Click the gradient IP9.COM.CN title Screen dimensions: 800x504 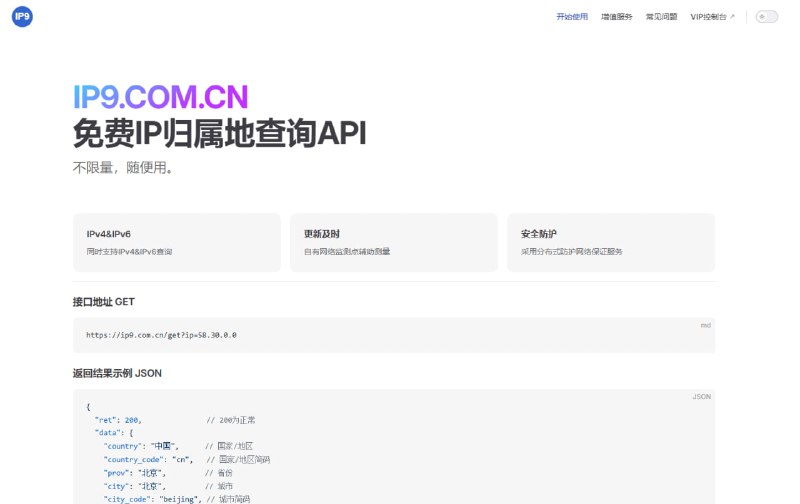click(160, 97)
